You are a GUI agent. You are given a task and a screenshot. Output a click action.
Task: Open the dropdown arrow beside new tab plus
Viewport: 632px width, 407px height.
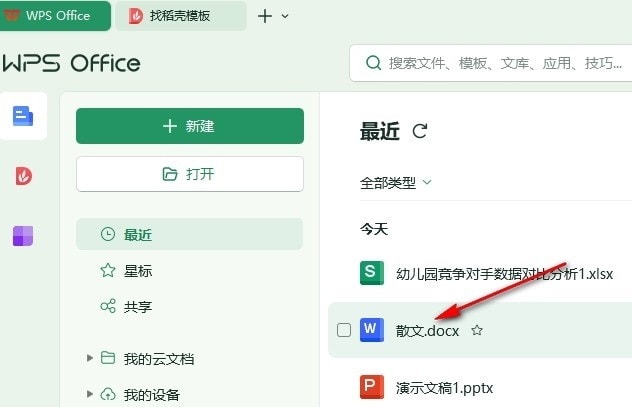285,16
